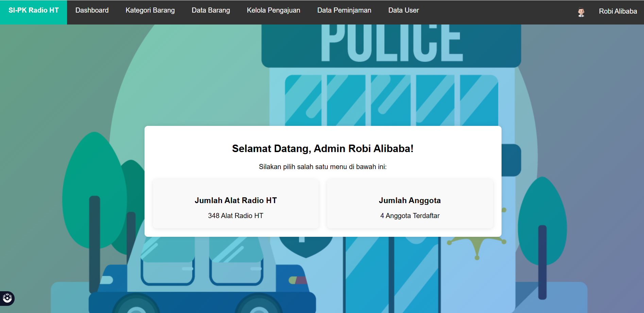This screenshot has width=644, height=313.
Task: Click the 4 Anggota Terdaftar text
Action: (x=410, y=216)
